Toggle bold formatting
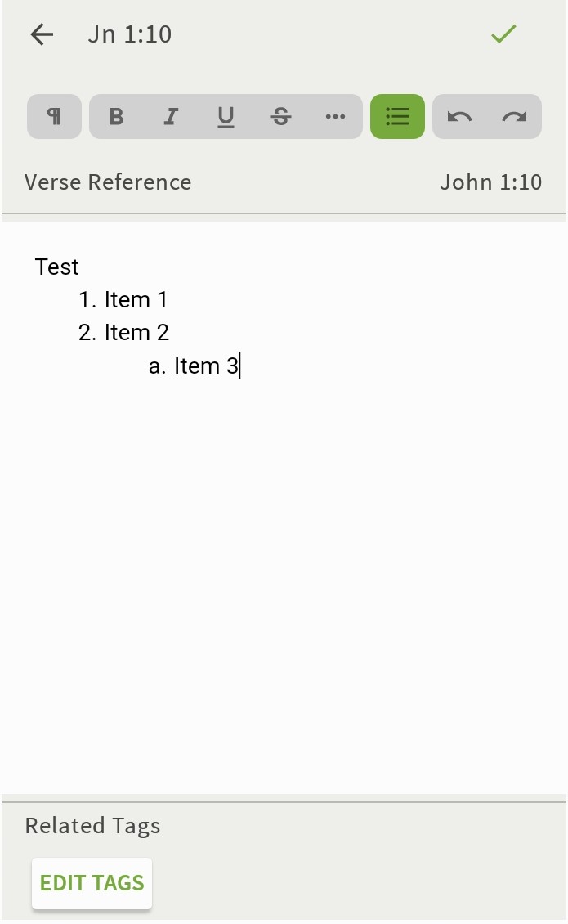 (x=116, y=116)
